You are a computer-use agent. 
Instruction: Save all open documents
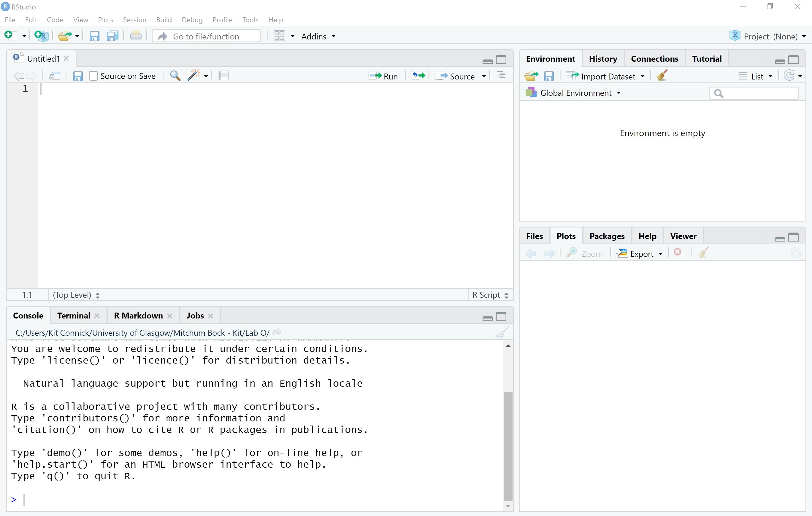tap(112, 36)
